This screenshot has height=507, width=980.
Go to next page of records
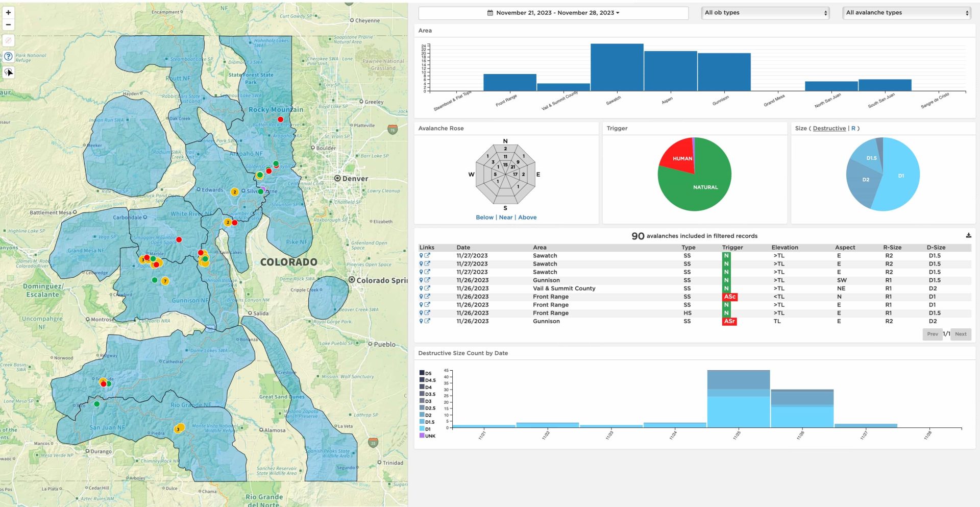tap(961, 334)
